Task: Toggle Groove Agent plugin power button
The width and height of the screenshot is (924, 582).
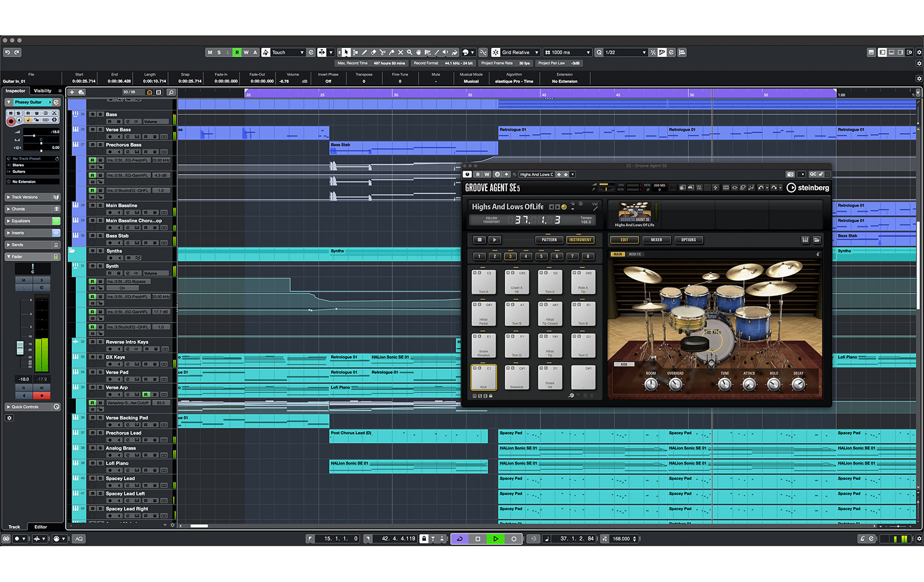Action: [x=468, y=174]
